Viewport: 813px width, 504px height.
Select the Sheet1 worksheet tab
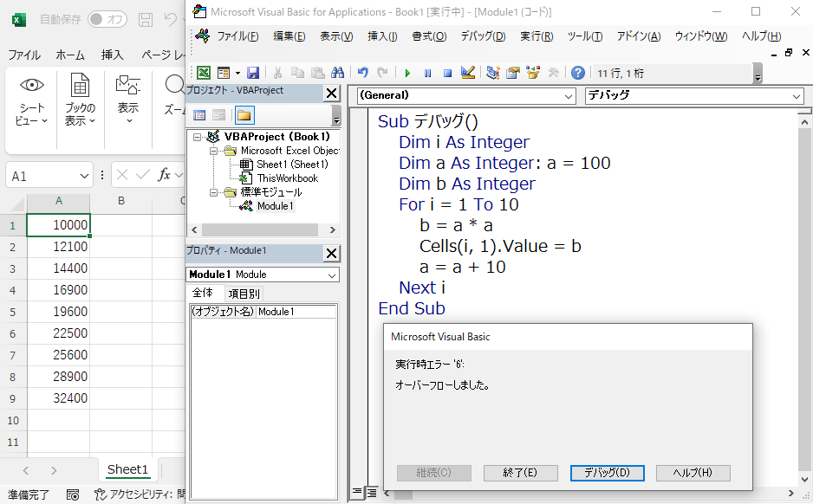(127, 470)
